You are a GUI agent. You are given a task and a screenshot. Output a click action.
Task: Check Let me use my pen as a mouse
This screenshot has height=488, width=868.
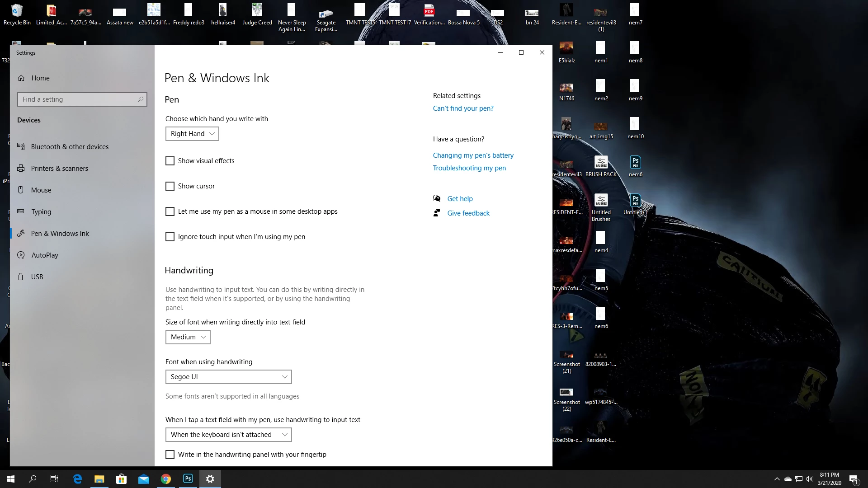[170, 211]
